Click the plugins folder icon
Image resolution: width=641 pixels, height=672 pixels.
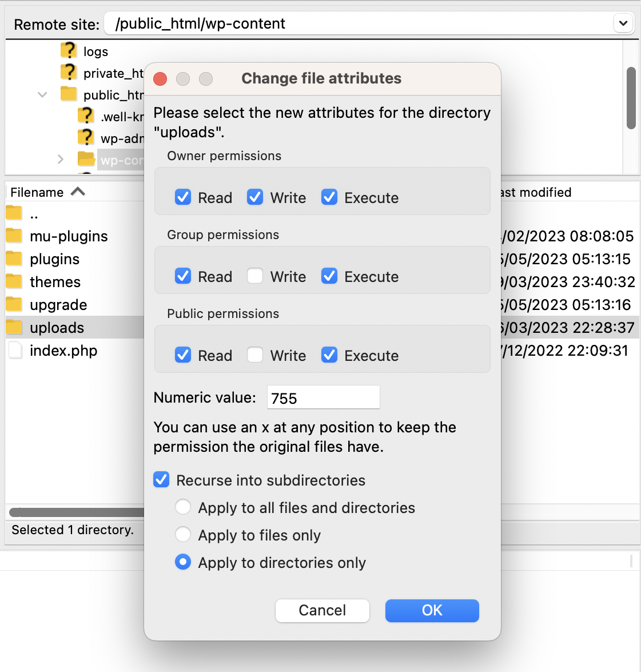pos(14,259)
